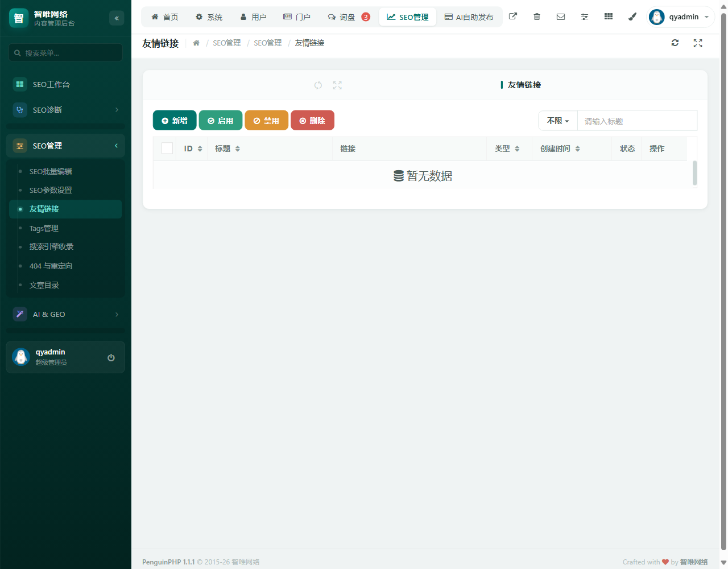The width and height of the screenshot is (728, 569).
Task: Switch to AI自助发布 top tab
Action: [469, 17]
